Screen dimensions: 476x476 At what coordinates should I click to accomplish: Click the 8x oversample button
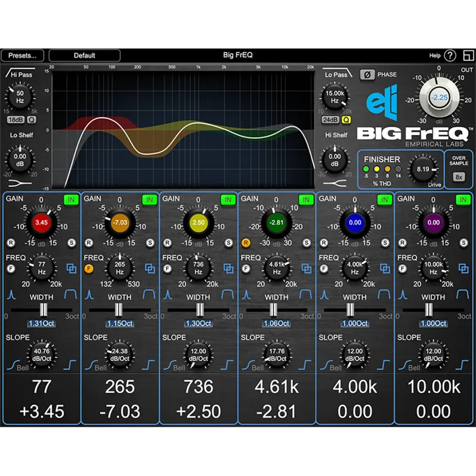459,177
